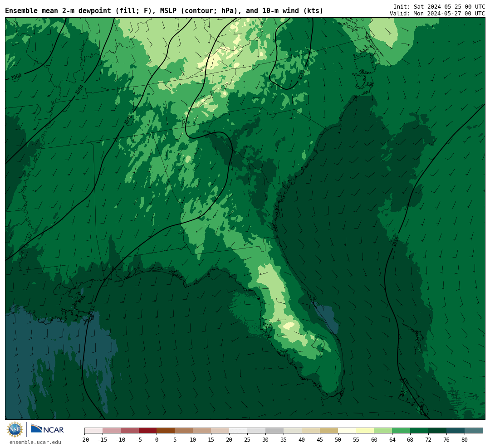Click the gray-teal swatch right of 80
490x448 pixels.
pos(474,431)
